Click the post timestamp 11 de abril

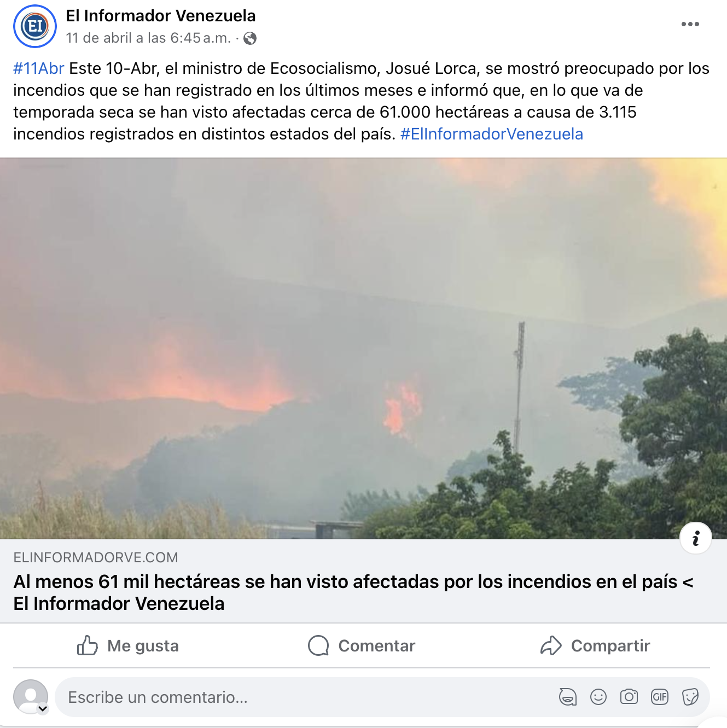[x=148, y=38]
